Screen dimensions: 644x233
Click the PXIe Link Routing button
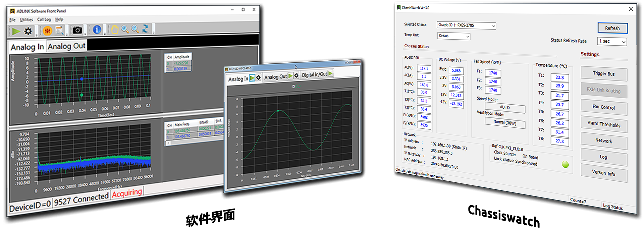[x=604, y=90]
